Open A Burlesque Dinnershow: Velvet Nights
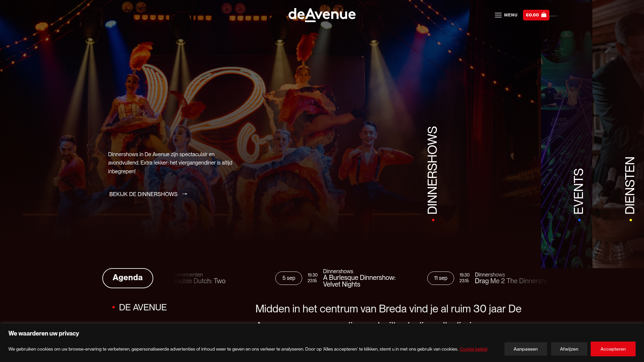This screenshot has height=362, width=644. [x=359, y=281]
